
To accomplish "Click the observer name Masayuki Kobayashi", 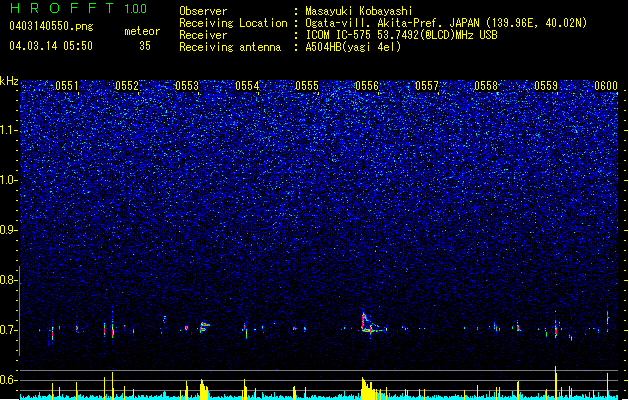I will tap(359, 11).
